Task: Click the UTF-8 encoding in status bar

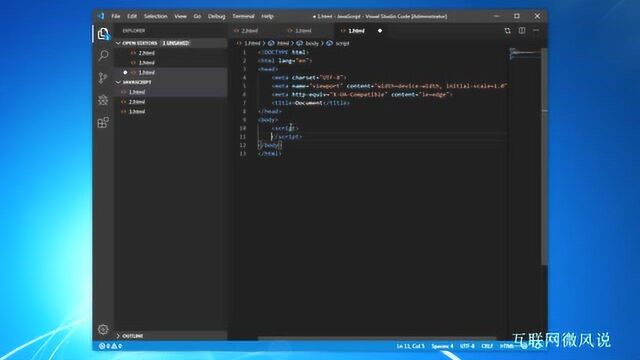Action: pyautogui.click(x=467, y=346)
